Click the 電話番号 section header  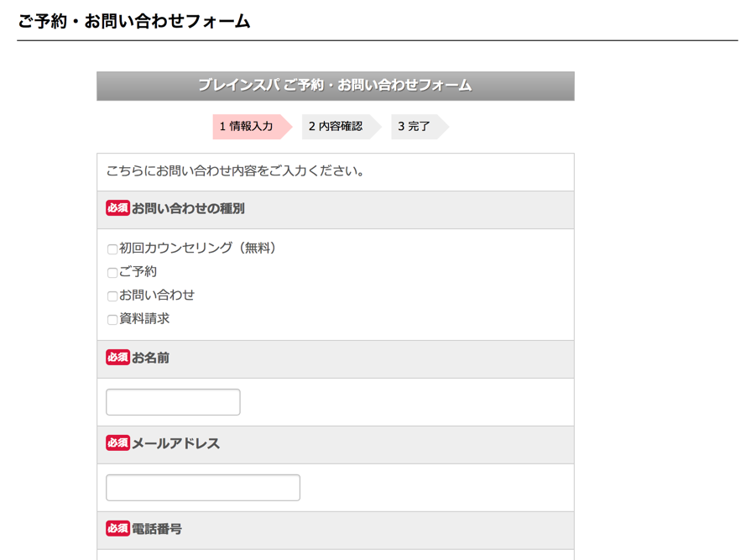click(336, 530)
